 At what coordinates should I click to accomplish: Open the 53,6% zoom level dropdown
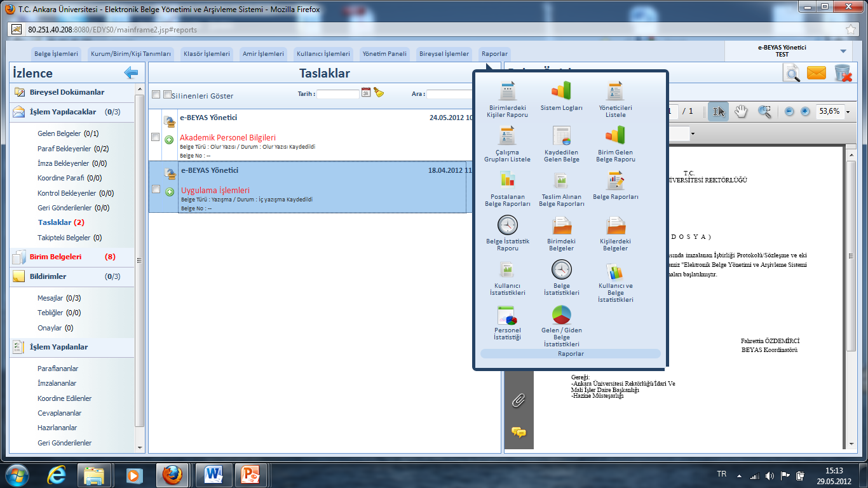848,112
